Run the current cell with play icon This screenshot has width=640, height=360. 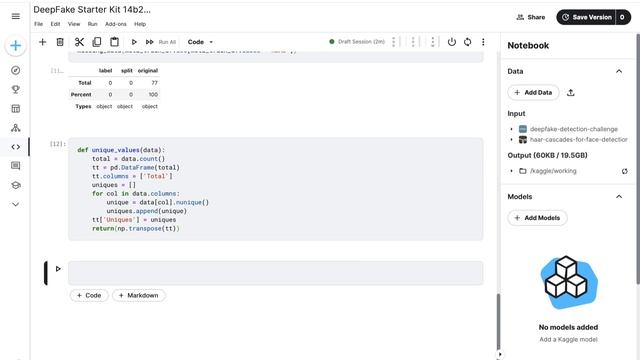(134, 42)
